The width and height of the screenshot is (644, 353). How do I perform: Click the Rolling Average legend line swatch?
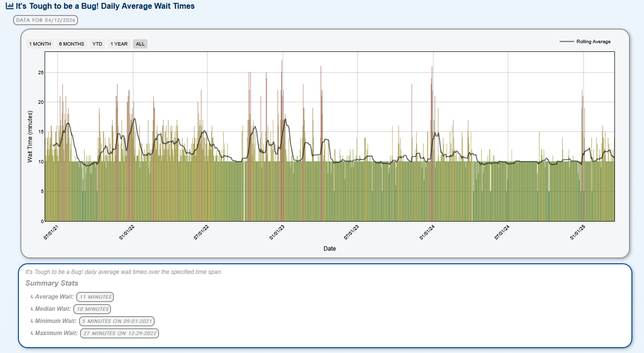point(566,42)
